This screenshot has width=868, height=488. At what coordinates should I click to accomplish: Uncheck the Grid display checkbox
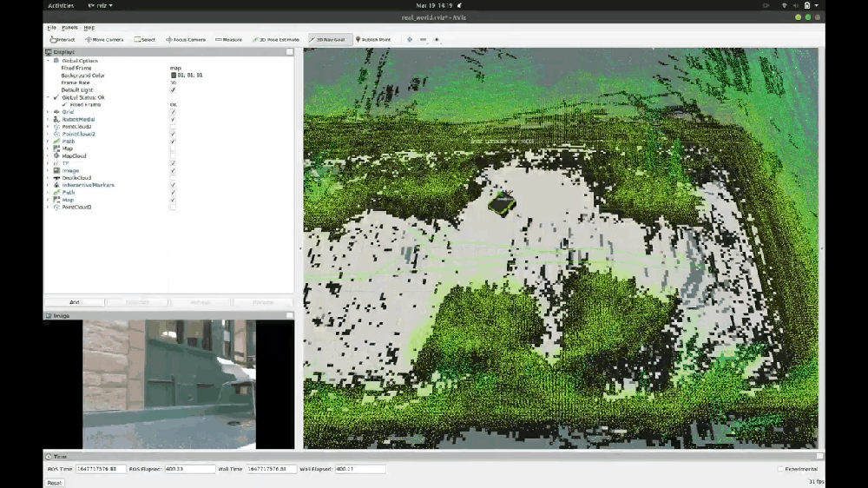(173, 112)
